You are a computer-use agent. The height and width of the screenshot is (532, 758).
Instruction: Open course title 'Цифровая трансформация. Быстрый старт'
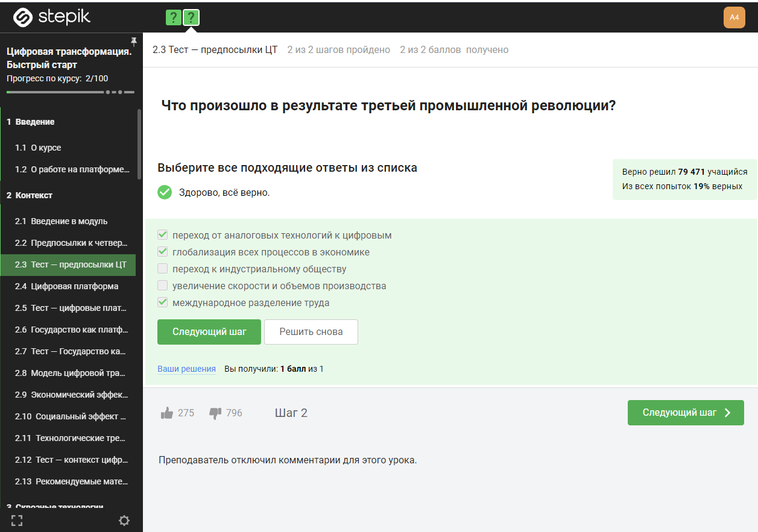pos(69,58)
